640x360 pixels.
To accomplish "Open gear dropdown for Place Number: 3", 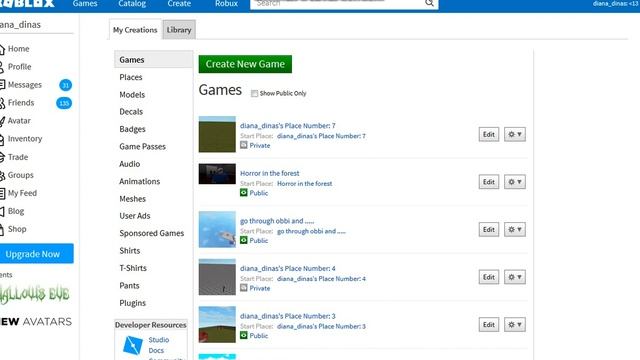I will (515, 325).
